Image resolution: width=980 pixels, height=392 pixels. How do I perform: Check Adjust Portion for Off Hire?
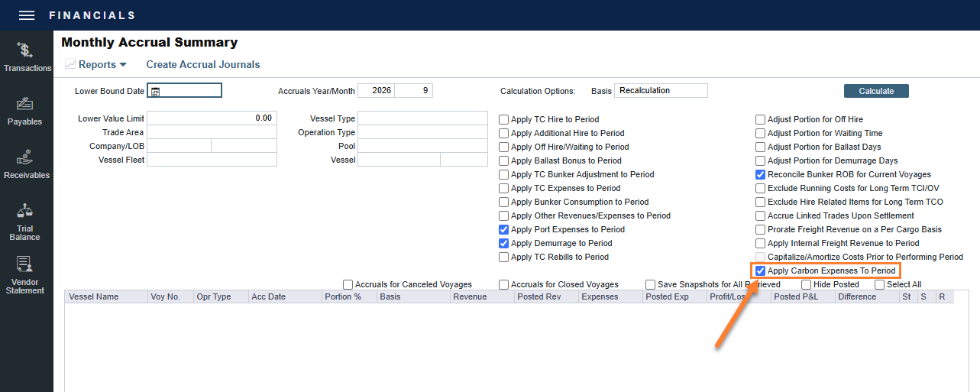761,119
